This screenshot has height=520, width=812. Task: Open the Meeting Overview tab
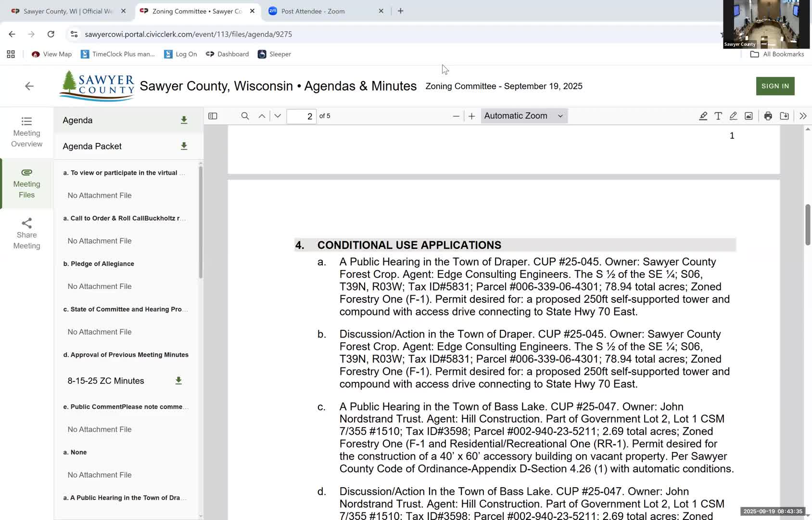pyautogui.click(x=27, y=132)
